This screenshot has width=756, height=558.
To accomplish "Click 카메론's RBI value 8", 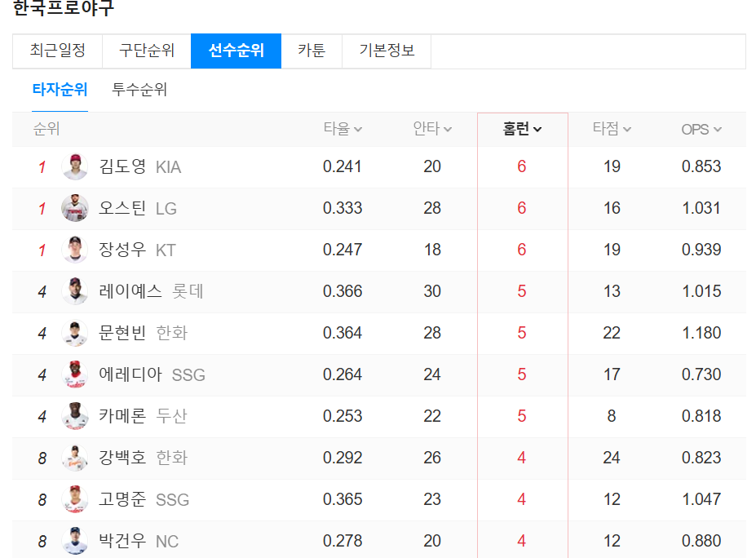I will [x=612, y=416].
